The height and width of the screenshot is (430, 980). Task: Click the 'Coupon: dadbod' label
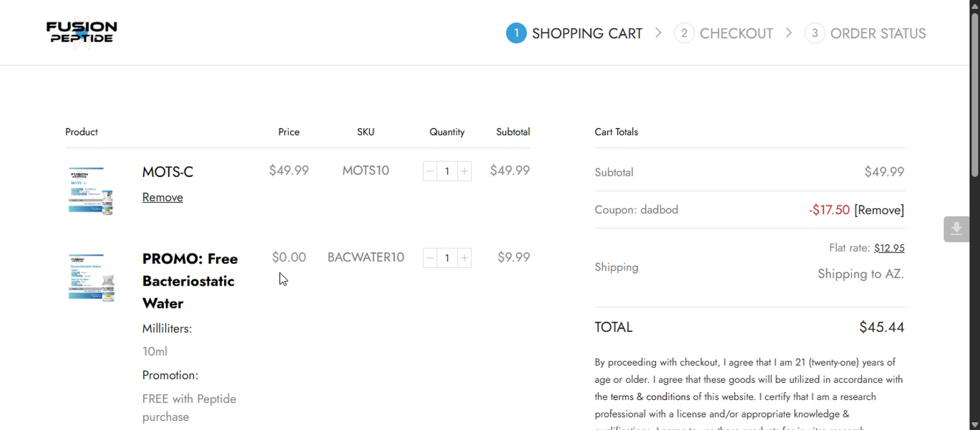pos(636,210)
